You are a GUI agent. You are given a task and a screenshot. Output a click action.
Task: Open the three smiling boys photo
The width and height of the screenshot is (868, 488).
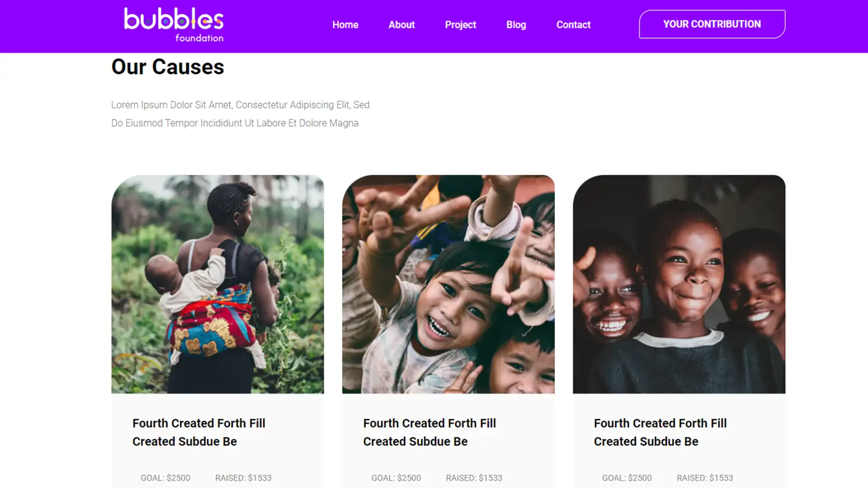679,284
